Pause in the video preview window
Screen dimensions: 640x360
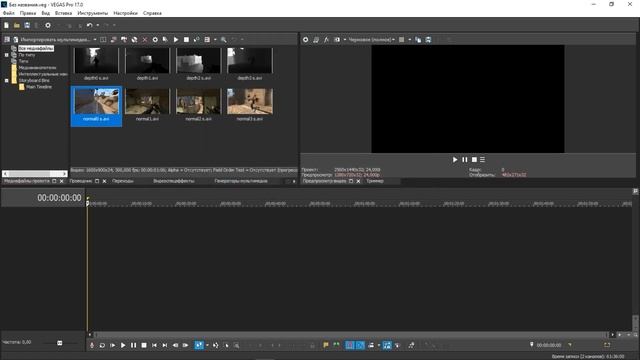(464, 160)
